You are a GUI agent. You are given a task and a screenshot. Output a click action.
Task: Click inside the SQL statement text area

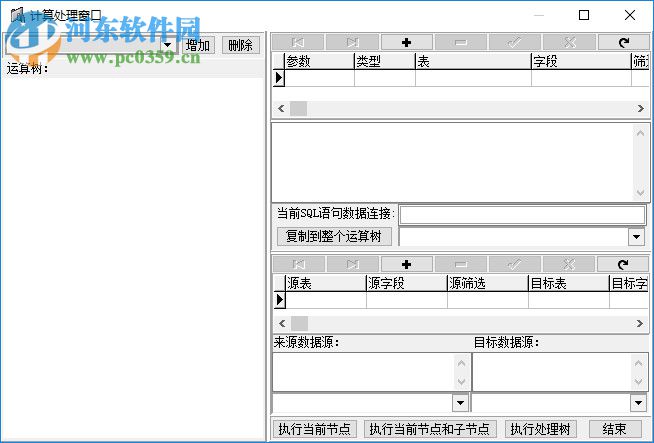453,163
